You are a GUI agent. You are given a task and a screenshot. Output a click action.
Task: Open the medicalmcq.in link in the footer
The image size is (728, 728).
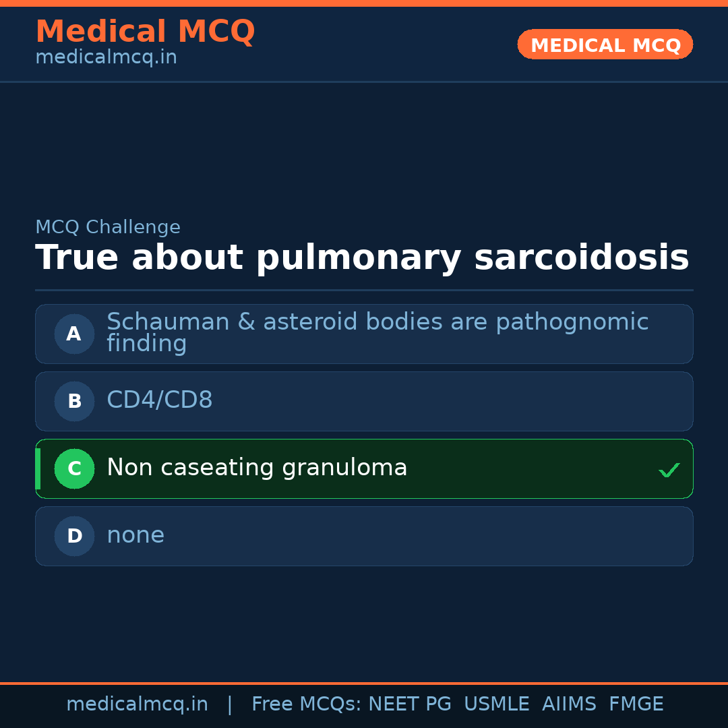point(137,704)
